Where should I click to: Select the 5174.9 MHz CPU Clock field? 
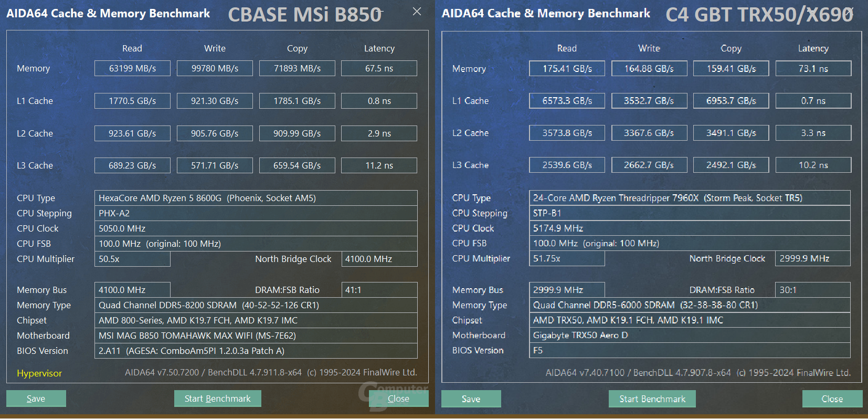point(690,228)
